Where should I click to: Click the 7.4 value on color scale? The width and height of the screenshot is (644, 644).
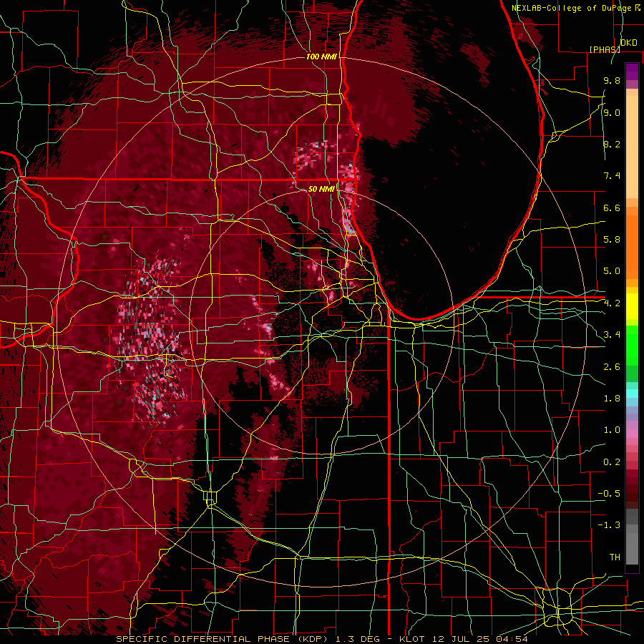[x=612, y=176]
